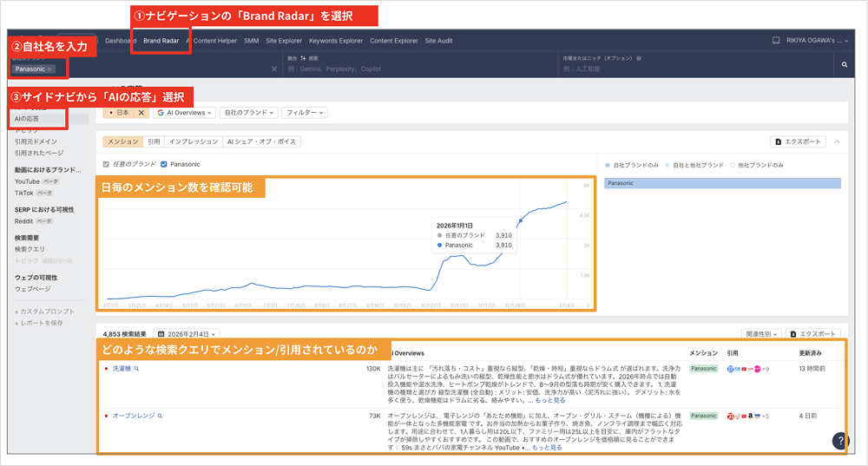This screenshot has width=868, height=466.
Task: Toggle 自社ブランドのみ legend option
Action: 634,164
